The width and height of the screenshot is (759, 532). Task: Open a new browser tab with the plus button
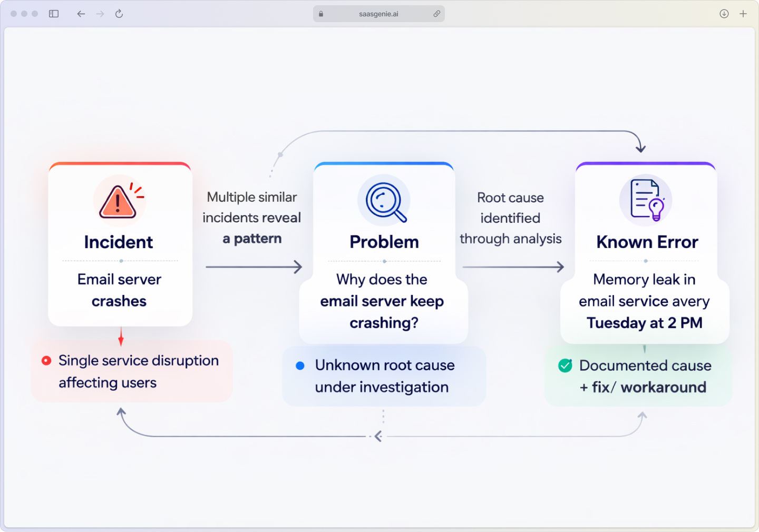[x=744, y=14]
